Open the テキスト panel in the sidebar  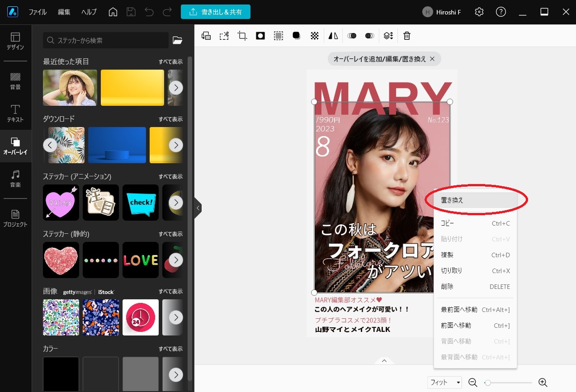click(15, 113)
